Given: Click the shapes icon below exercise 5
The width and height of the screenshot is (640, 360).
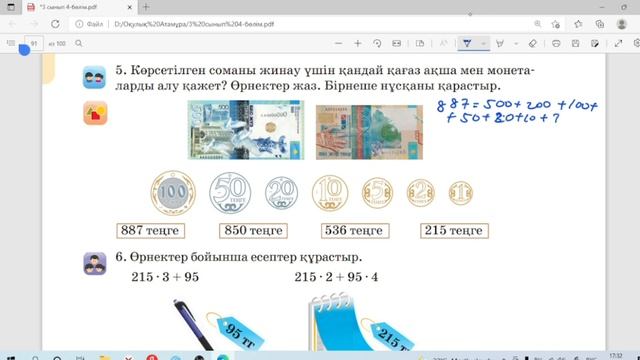Looking at the screenshot, I should click(95, 113).
